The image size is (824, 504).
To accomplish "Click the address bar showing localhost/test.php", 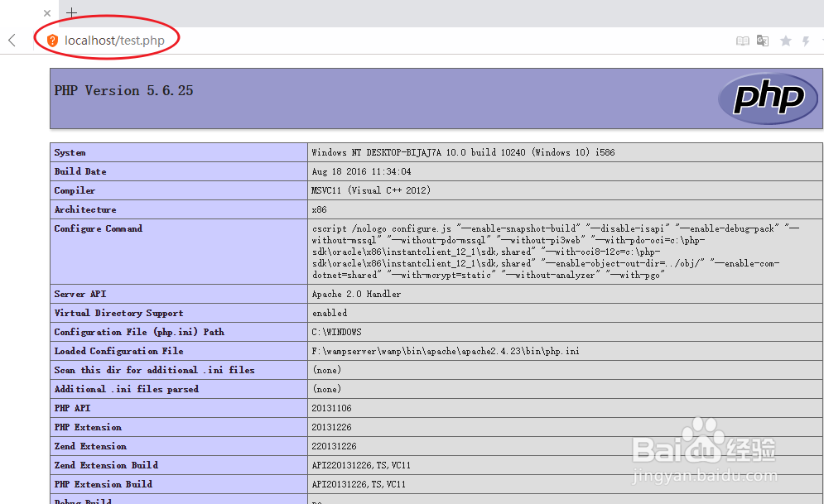I will (116, 40).
